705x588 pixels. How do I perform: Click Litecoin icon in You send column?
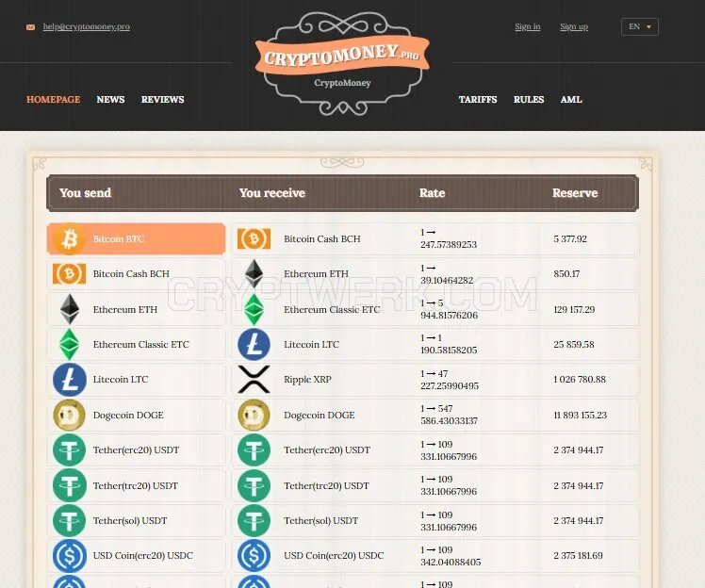[x=69, y=380]
